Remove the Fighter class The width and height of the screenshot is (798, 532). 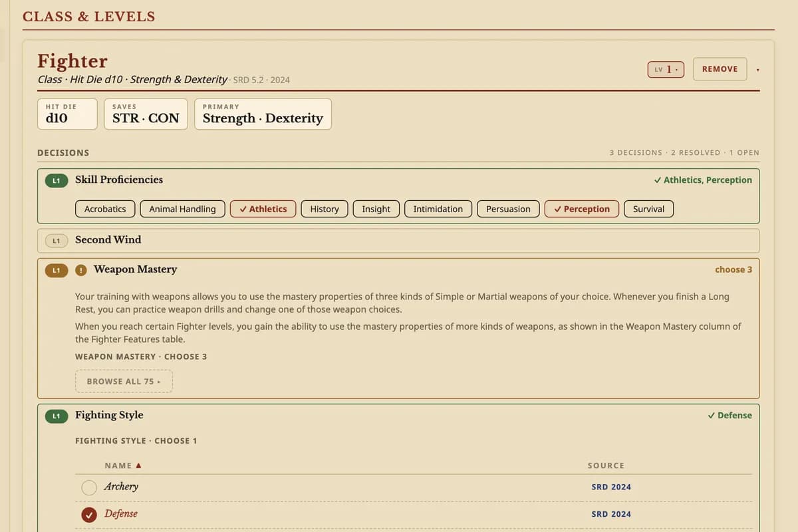[720, 69]
